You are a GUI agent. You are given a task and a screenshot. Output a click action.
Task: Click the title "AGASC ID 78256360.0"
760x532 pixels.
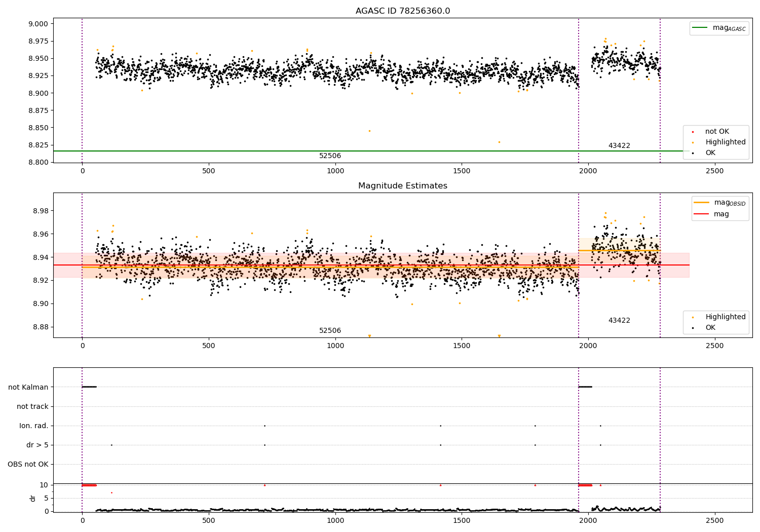(x=403, y=11)
